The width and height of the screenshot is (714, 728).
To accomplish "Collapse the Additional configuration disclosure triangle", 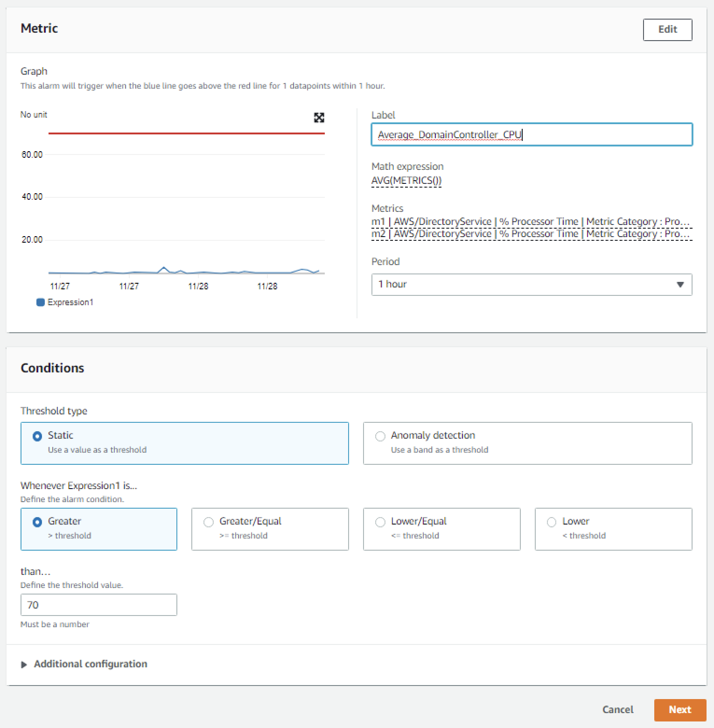I will coord(24,665).
